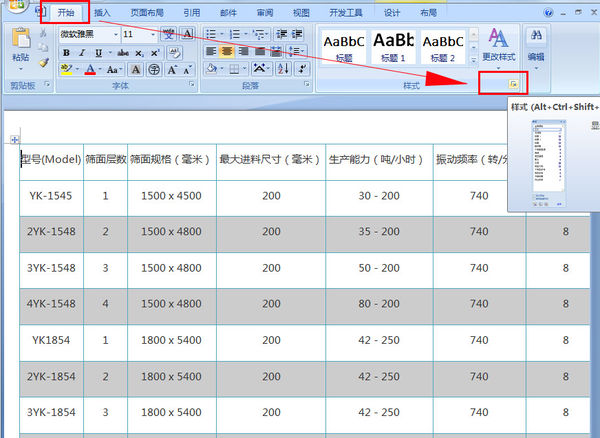
Task: Open the 审阅 (Review) tab
Action: click(265, 13)
